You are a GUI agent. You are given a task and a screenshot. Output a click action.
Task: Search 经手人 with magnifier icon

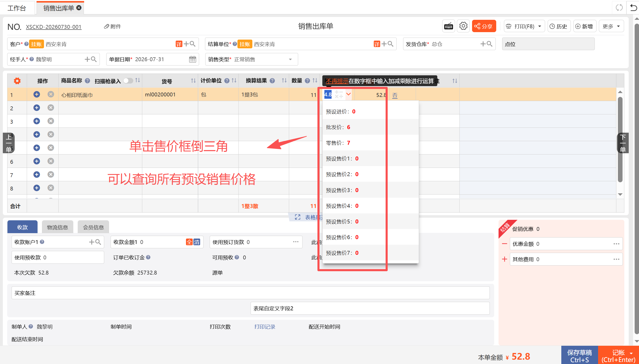pyautogui.click(x=94, y=59)
